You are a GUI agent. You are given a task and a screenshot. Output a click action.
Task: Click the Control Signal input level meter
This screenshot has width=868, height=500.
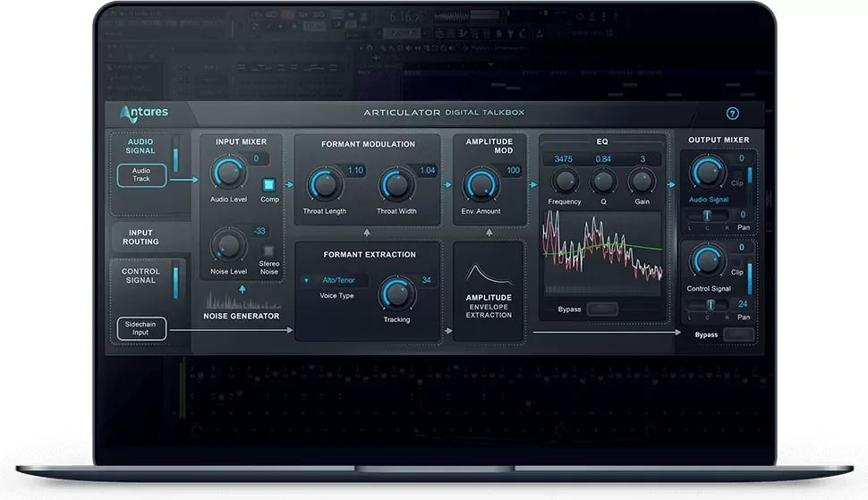(x=175, y=281)
